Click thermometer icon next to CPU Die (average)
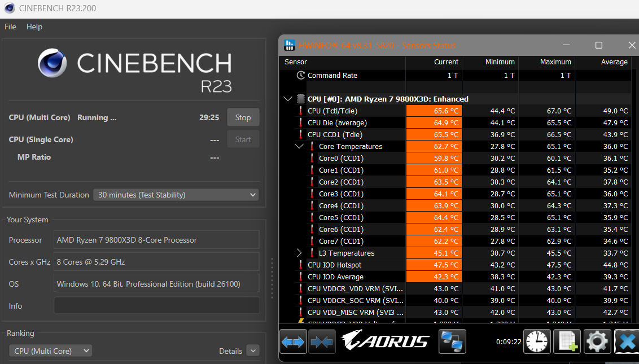This screenshot has height=364, width=639. [301, 122]
